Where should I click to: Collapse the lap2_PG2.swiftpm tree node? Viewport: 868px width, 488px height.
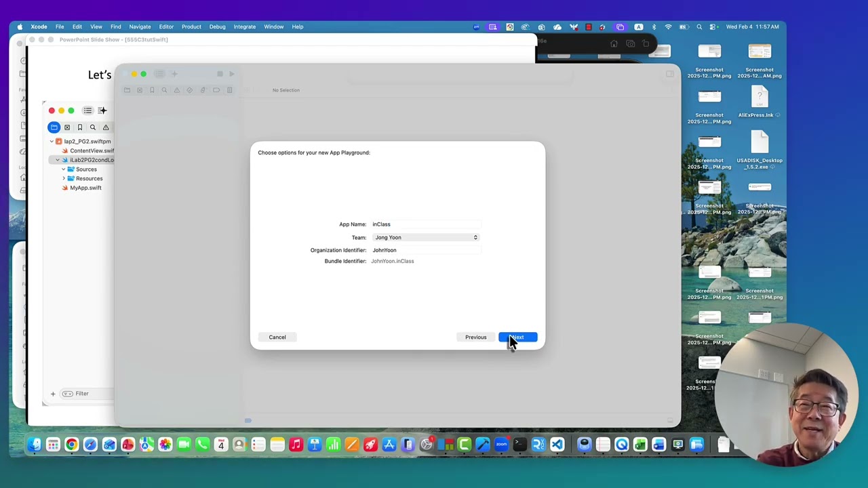coord(52,142)
